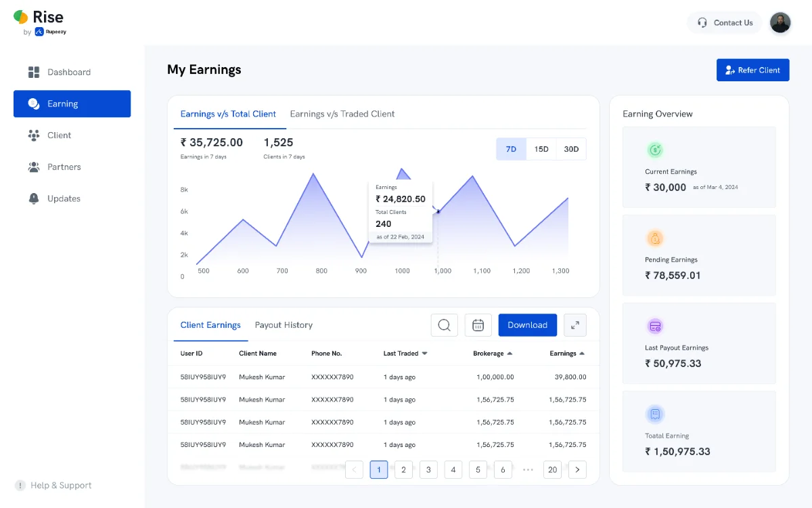Click the ₹ 78,559.01 pending amount
The height and width of the screenshot is (508, 812).
coord(673,276)
